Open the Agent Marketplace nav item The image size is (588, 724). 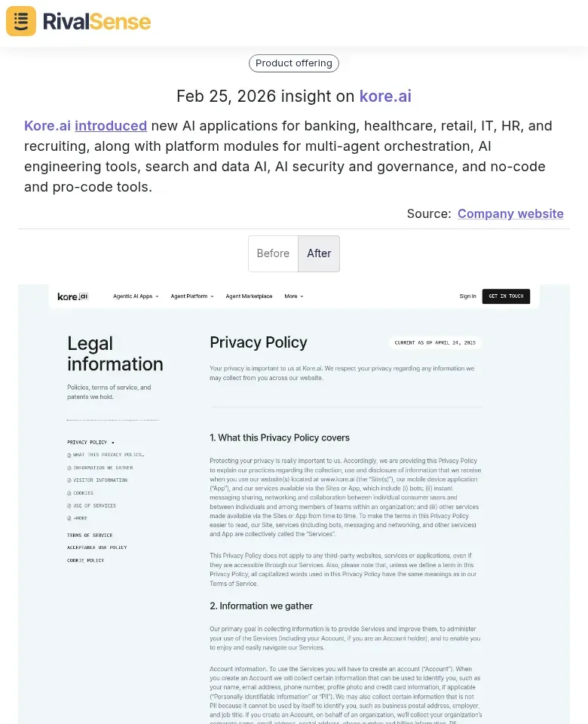[249, 296]
